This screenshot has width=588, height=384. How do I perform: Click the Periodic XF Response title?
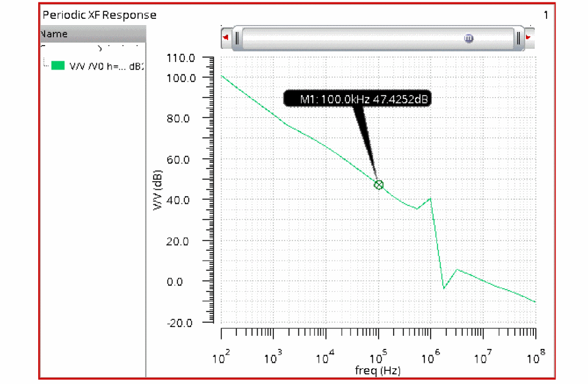(x=100, y=15)
